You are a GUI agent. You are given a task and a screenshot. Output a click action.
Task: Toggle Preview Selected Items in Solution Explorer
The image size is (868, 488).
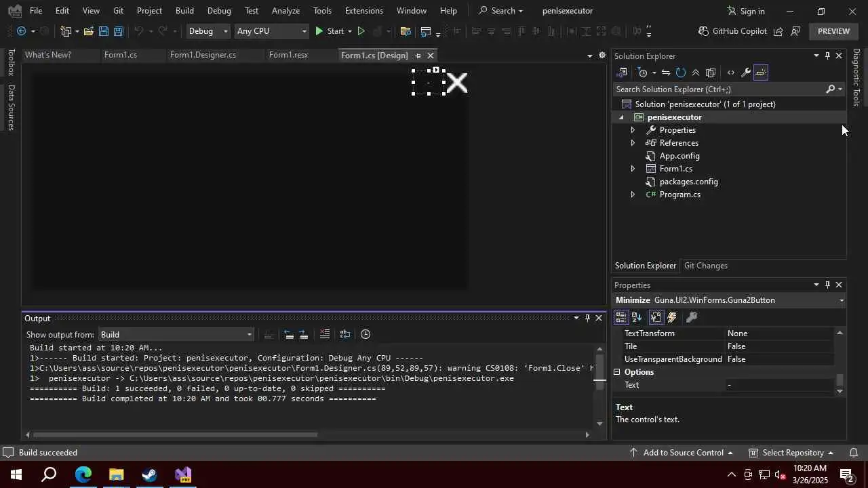[761, 73]
